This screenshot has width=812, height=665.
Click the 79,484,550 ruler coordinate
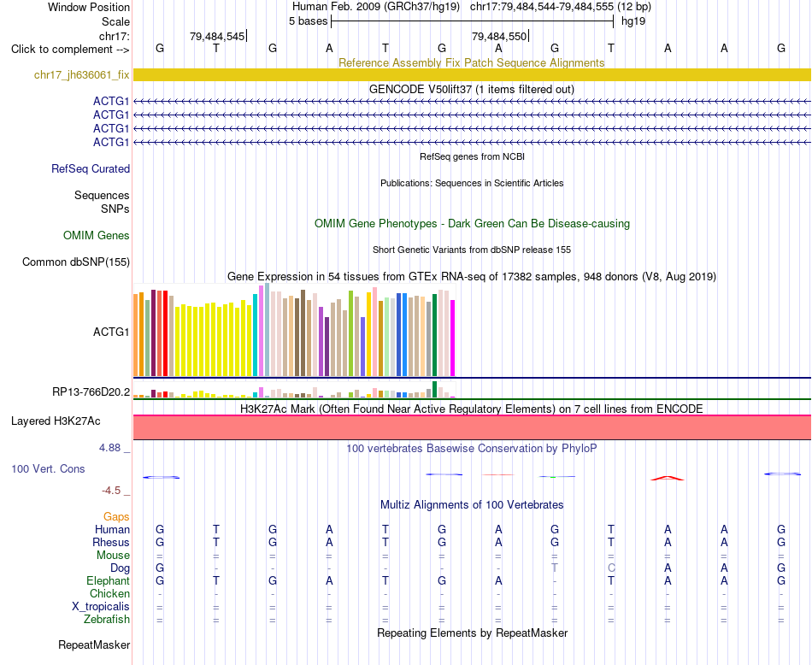pos(499,36)
